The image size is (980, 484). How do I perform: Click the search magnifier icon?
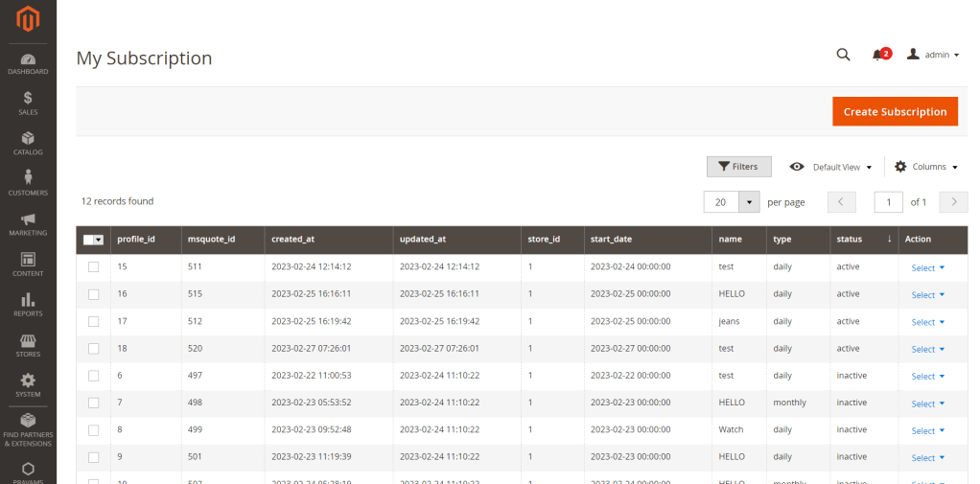843,55
